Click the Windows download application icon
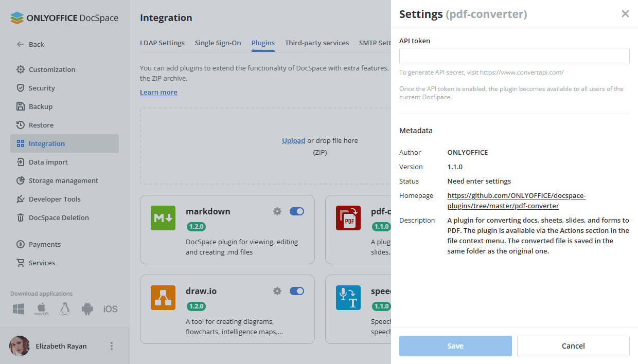Image resolution: width=638 pixels, height=364 pixels. pos(19,309)
